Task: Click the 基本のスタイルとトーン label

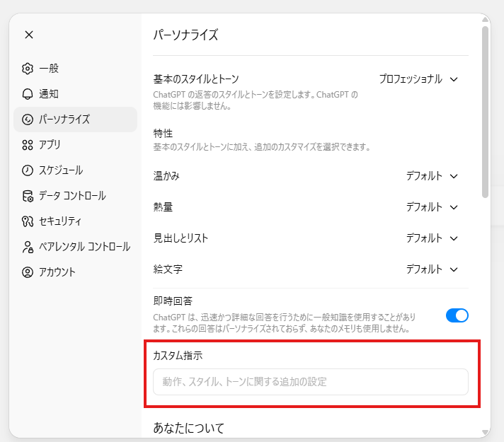Action: pyautogui.click(x=196, y=79)
